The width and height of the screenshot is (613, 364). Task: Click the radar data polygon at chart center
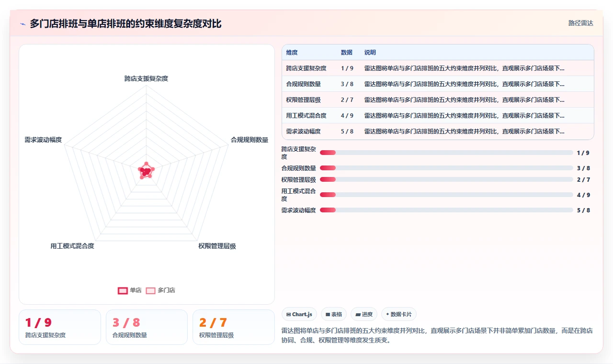[x=146, y=171]
